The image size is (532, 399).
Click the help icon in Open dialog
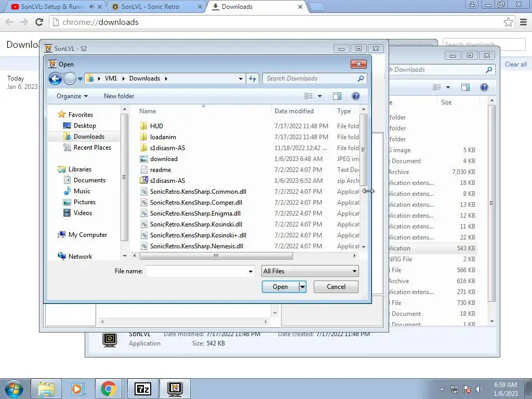(x=355, y=96)
